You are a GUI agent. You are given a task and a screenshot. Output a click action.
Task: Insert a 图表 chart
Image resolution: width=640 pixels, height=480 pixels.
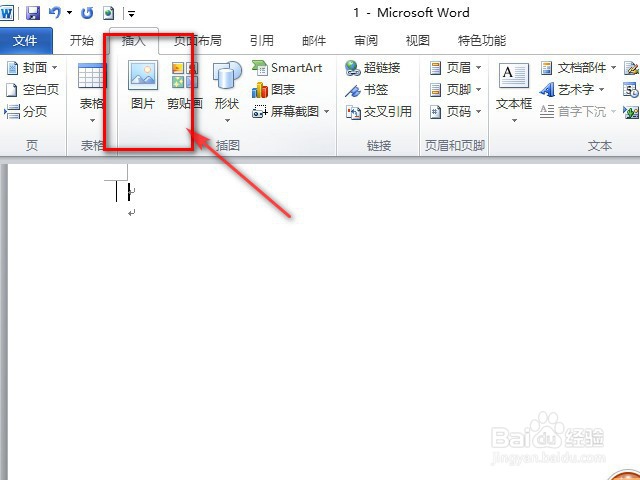coord(273,90)
